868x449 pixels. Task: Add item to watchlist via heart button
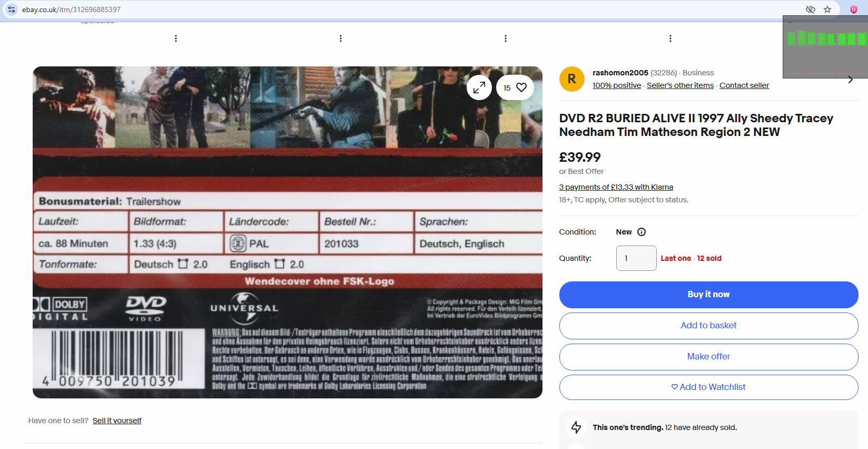pyautogui.click(x=515, y=87)
